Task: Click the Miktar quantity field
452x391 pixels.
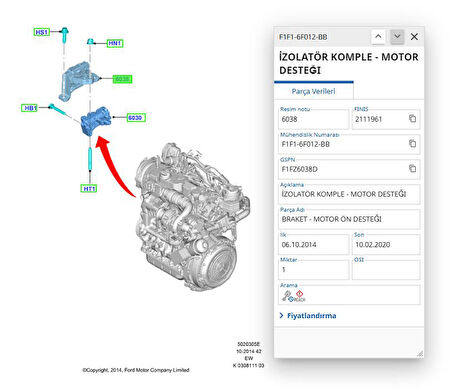Action: point(313,269)
